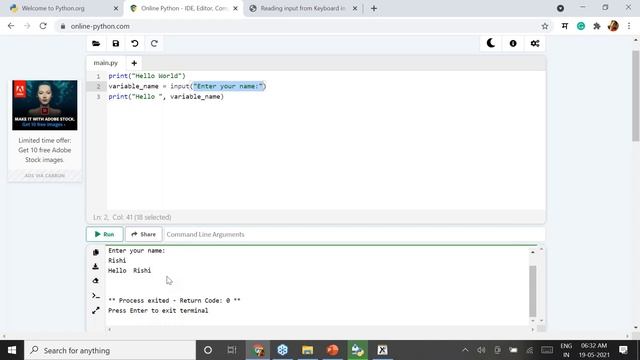640x360 pixels.
Task: Undo the last edit in the editor
Action: pos(135,43)
